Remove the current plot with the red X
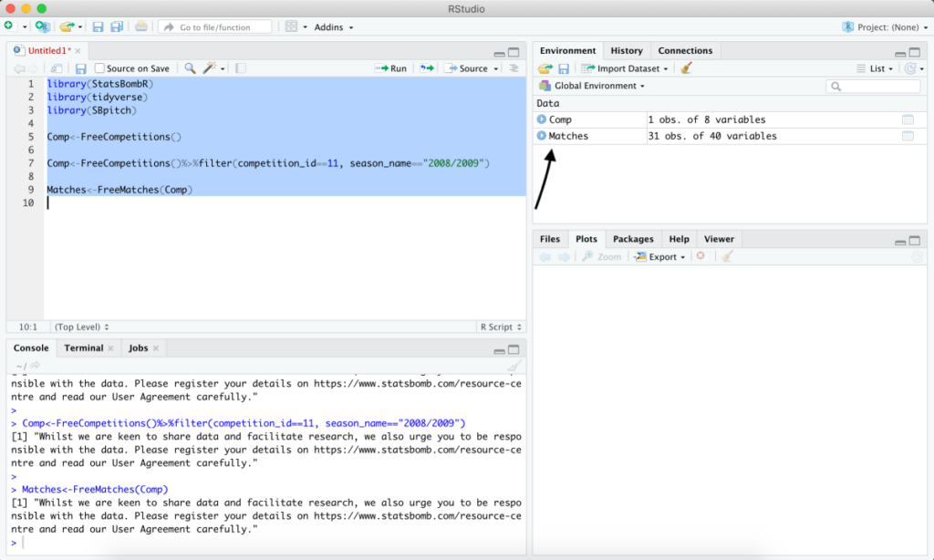This screenshot has height=560, width=934. [701, 256]
